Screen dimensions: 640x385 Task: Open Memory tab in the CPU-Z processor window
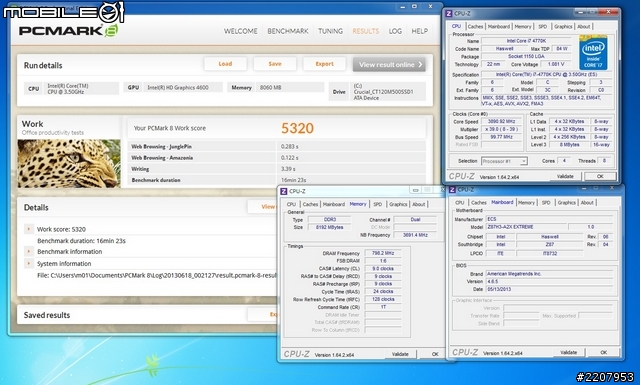pos(523,27)
